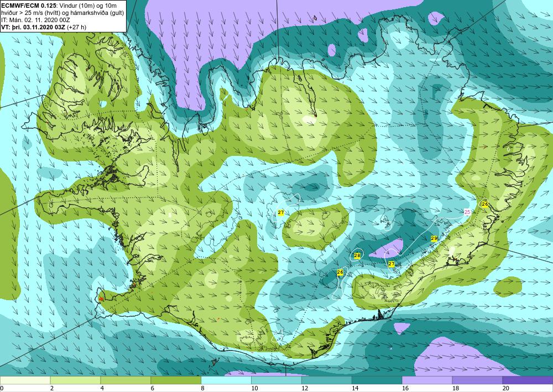This screenshot has height=392, width=553.
Task: Click the 0–2 m/s pale cream legend swatch
Action: point(25,380)
